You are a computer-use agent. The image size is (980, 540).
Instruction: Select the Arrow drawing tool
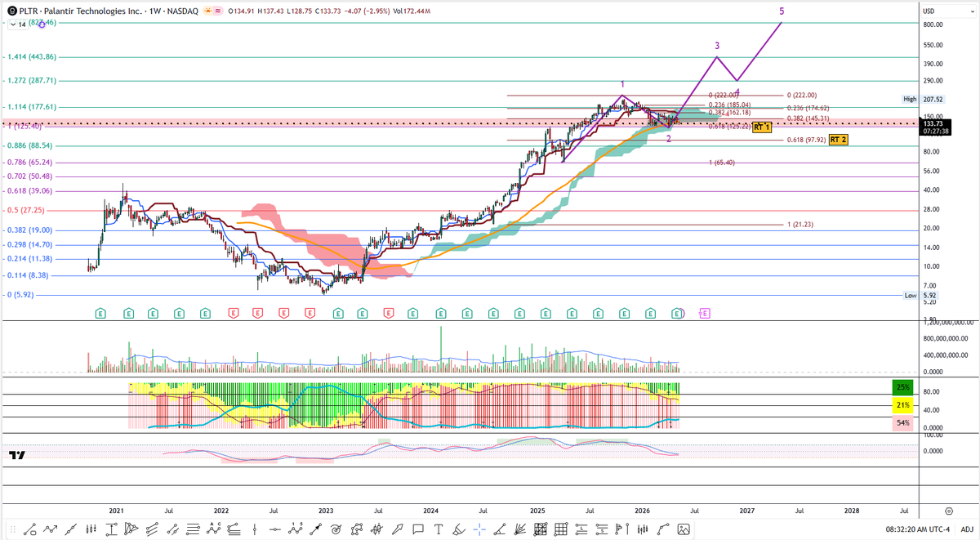(x=315, y=529)
